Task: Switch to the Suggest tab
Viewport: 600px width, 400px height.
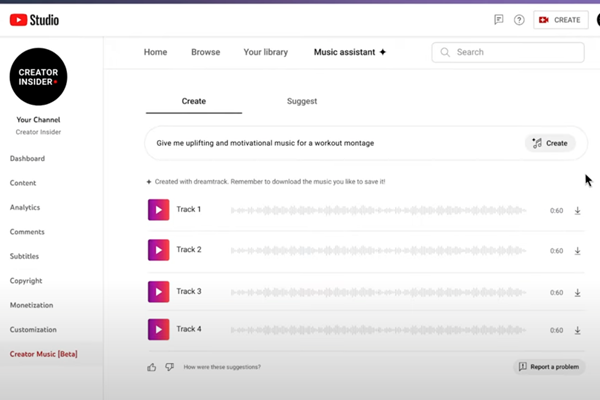Action: [301, 101]
